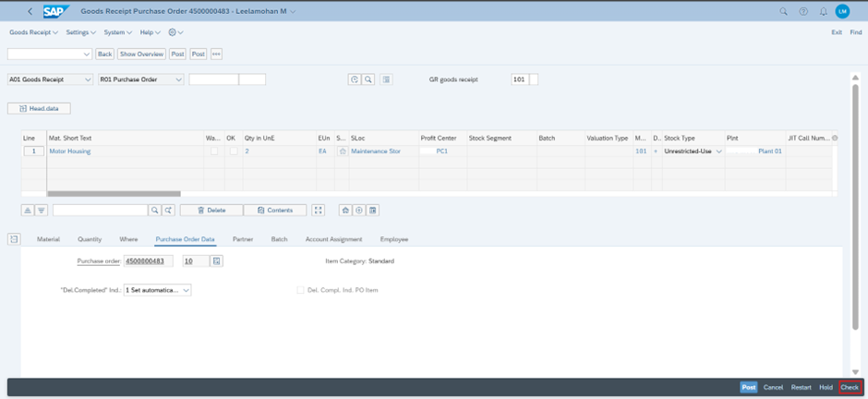
Task: Open the LM user avatar menu
Action: (842, 11)
